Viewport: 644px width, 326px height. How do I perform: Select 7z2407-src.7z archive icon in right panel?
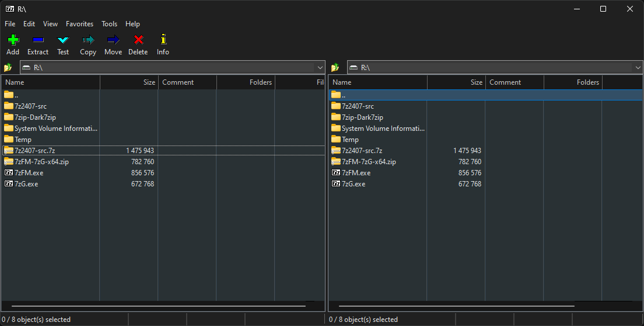(x=336, y=151)
